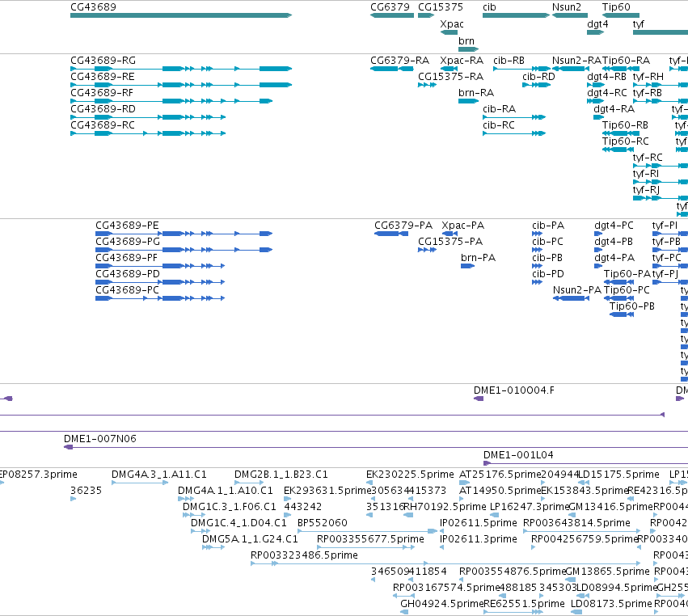Select transcript cib-RA
Viewport: 688px width, 616px height.
coord(514,117)
